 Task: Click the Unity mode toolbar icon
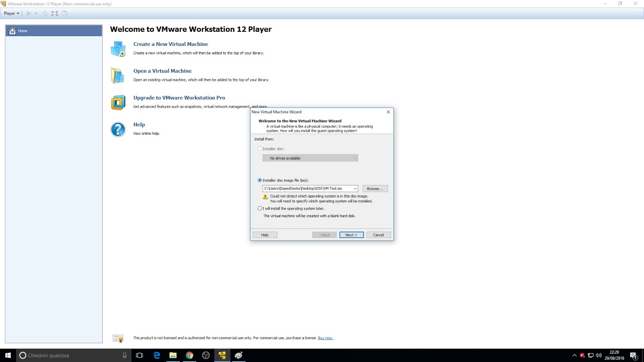pyautogui.click(x=65, y=13)
